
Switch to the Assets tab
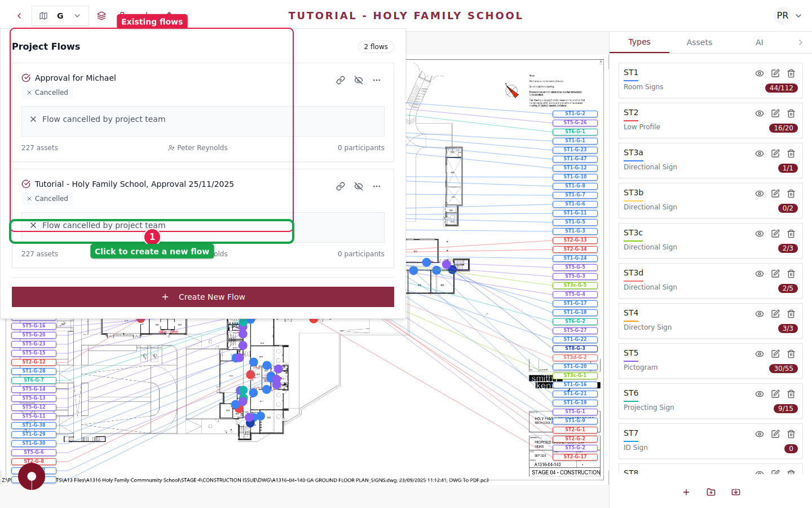click(x=699, y=42)
